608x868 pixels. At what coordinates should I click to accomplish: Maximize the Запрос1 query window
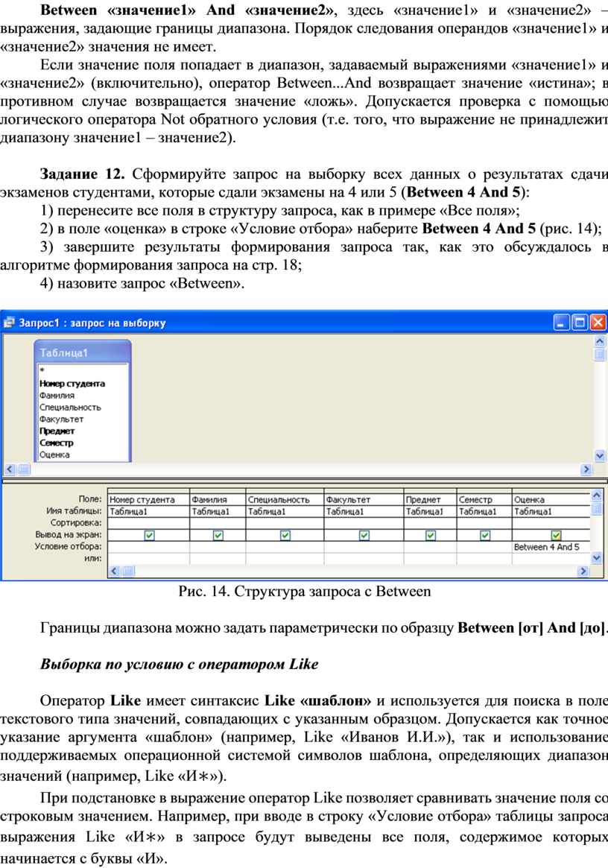580,322
